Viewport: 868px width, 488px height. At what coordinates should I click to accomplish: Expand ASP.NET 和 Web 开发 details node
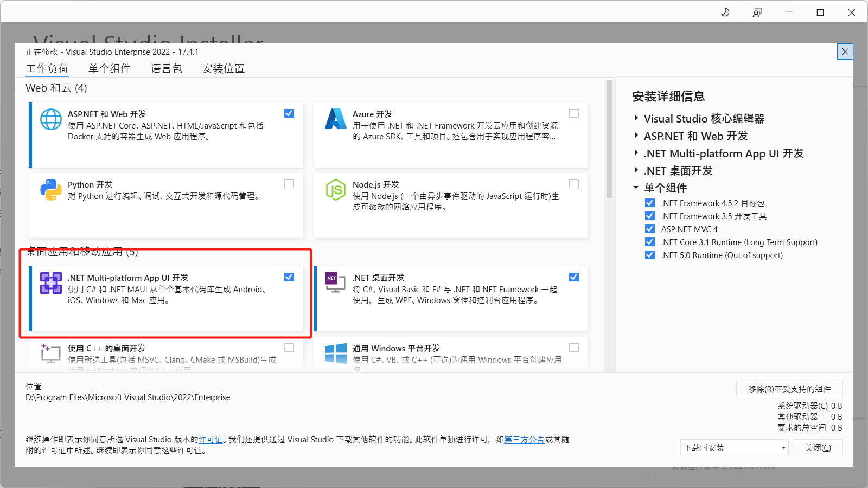coord(636,136)
